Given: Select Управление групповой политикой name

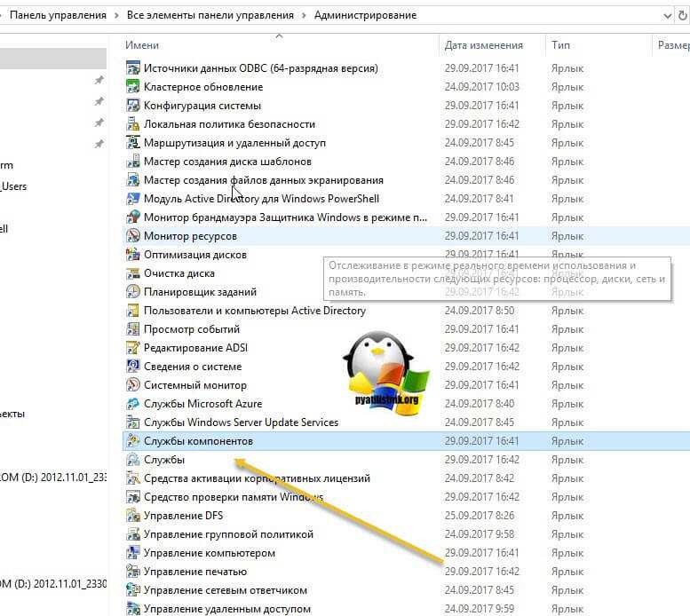Looking at the screenshot, I should click(228, 534).
